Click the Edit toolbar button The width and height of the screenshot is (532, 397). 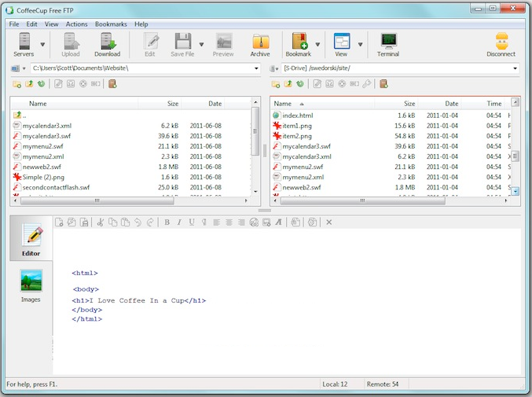point(150,44)
